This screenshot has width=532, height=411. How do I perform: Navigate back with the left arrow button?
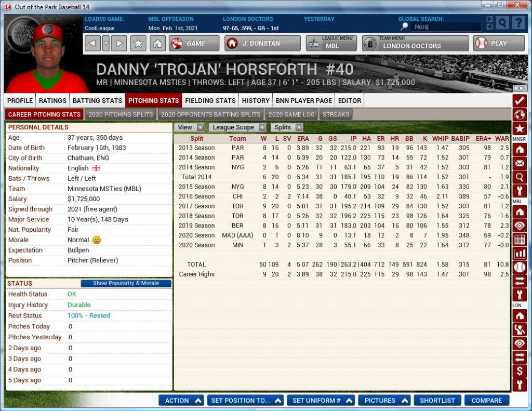pyautogui.click(x=92, y=44)
